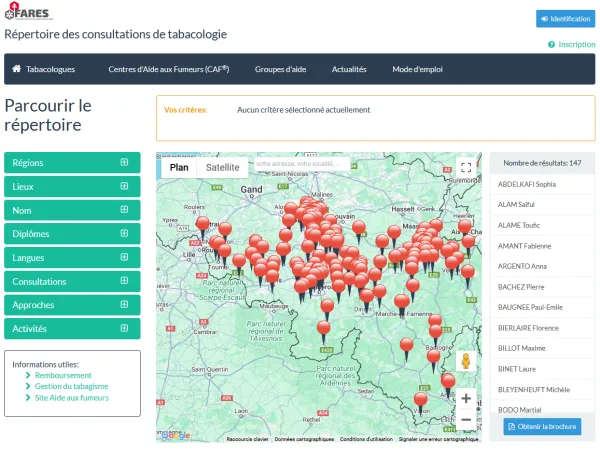Click the map address search field
This screenshot has height=456, width=600.
(x=302, y=164)
